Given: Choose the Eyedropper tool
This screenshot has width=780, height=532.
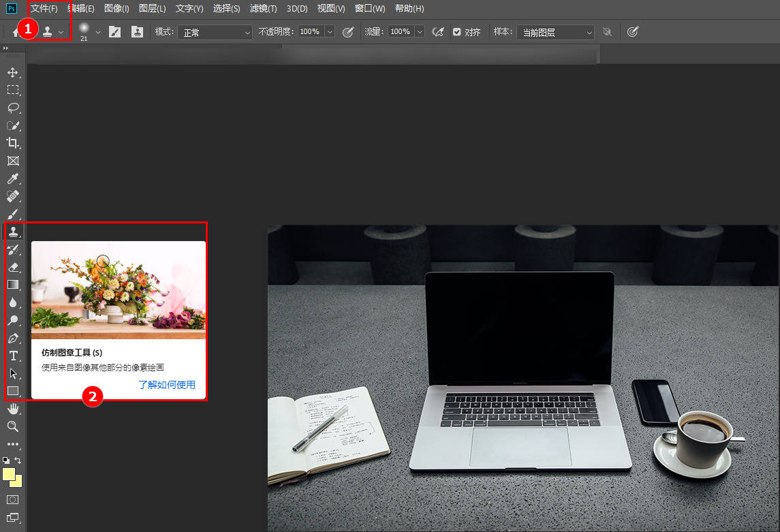Looking at the screenshot, I should click(12, 178).
